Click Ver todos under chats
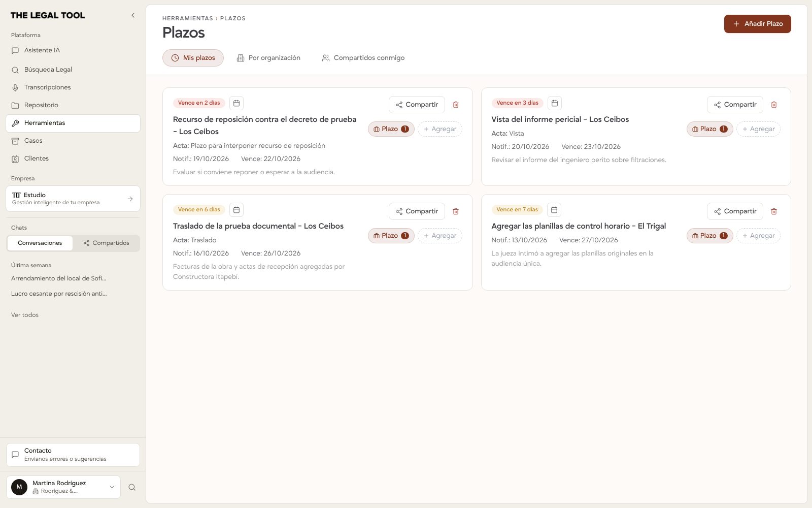 pos(25,315)
